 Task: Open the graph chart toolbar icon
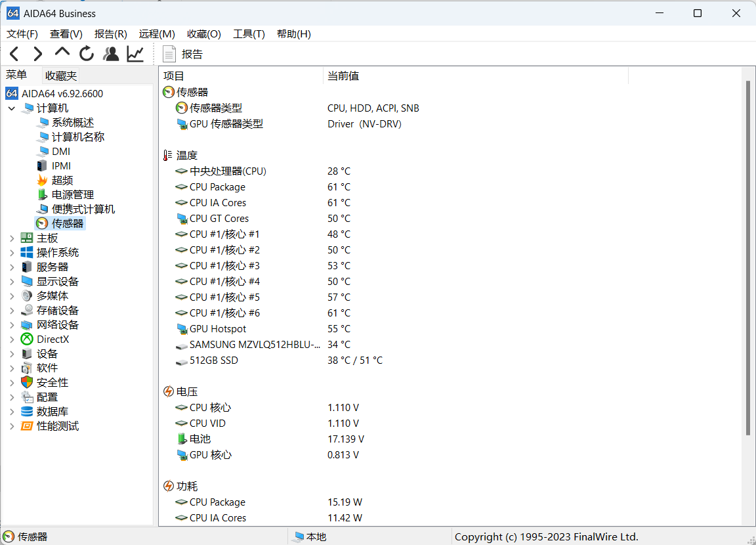135,54
